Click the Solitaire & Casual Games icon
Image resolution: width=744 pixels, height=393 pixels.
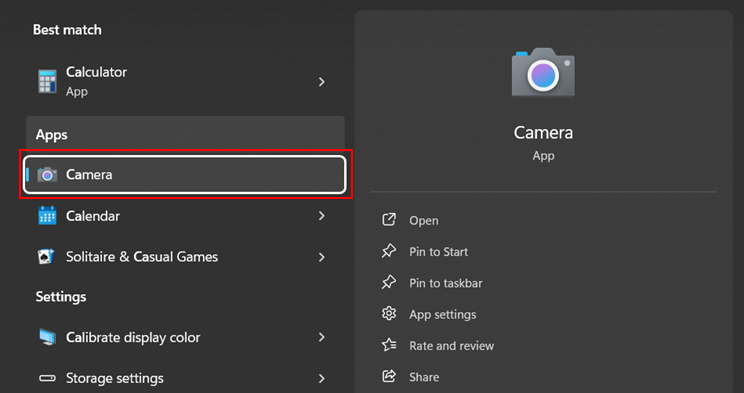point(46,257)
